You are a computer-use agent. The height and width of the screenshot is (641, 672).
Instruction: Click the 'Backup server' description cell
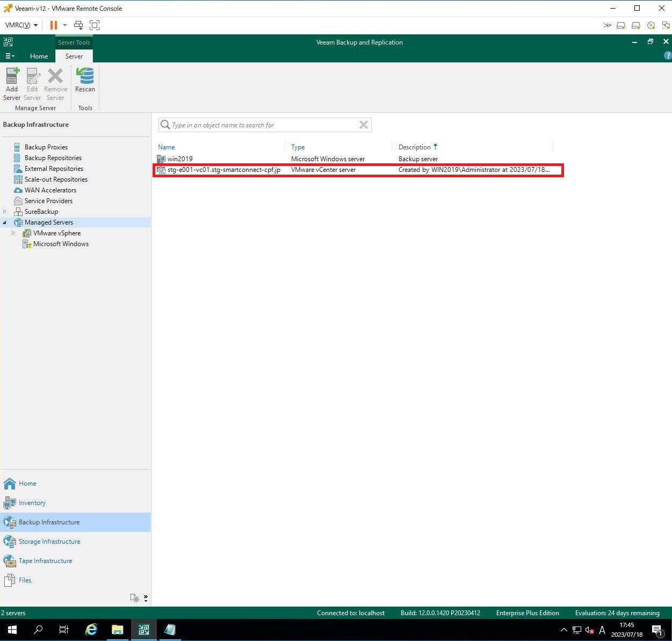click(x=418, y=159)
